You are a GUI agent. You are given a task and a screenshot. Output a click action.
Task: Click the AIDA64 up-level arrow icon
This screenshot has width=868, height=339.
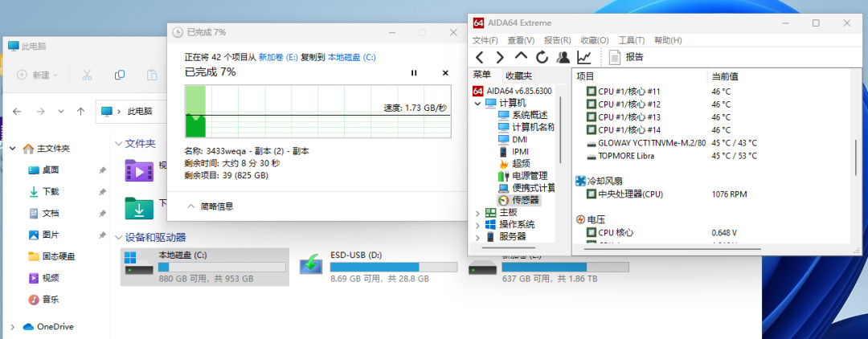pyautogui.click(x=521, y=56)
